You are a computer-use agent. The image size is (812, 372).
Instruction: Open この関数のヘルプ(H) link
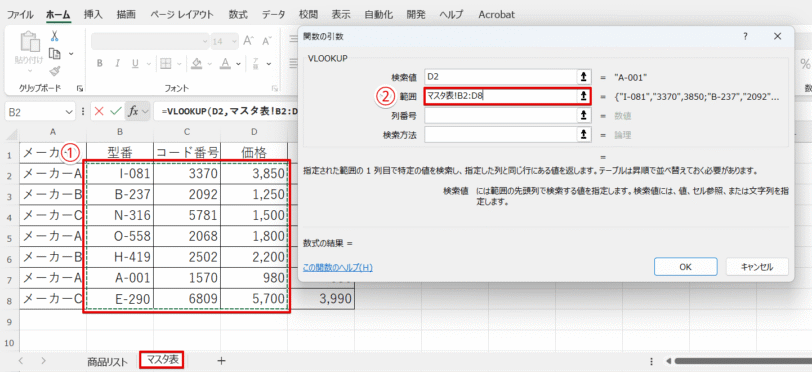click(338, 267)
